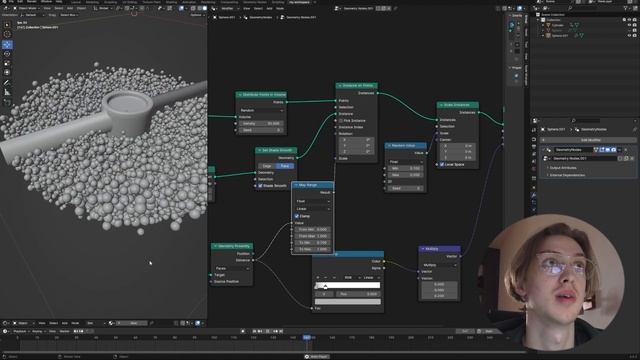640x360 pixels.
Task: Click the timeline editor type icon
Action: (6, 331)
